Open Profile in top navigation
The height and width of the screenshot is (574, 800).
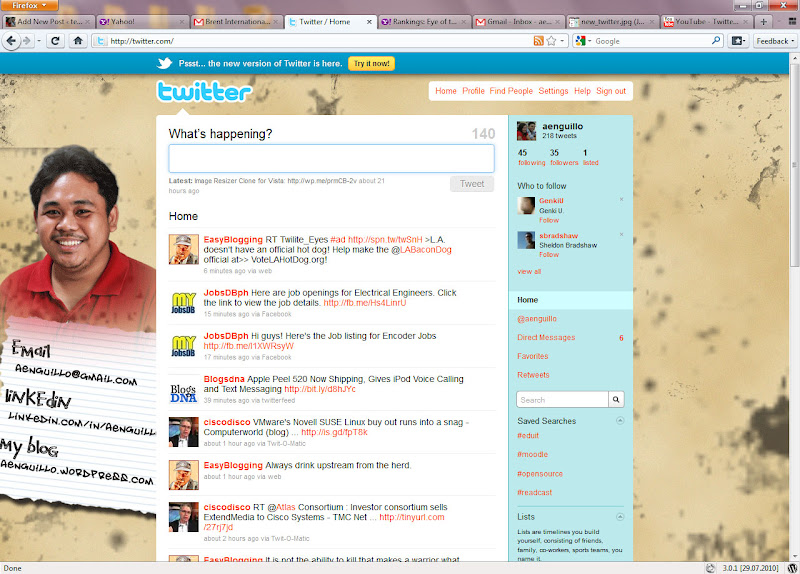473,91
